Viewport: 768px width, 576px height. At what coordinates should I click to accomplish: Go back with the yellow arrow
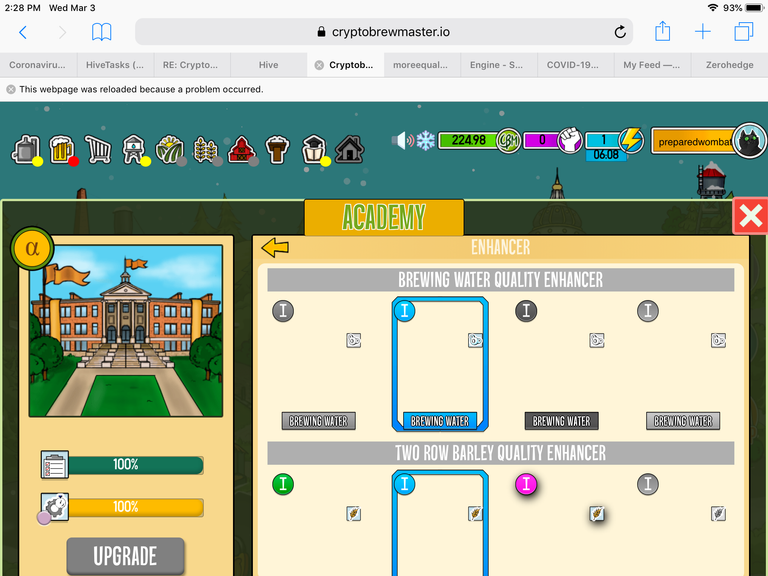pyautogui.click(x=275, y=247)
